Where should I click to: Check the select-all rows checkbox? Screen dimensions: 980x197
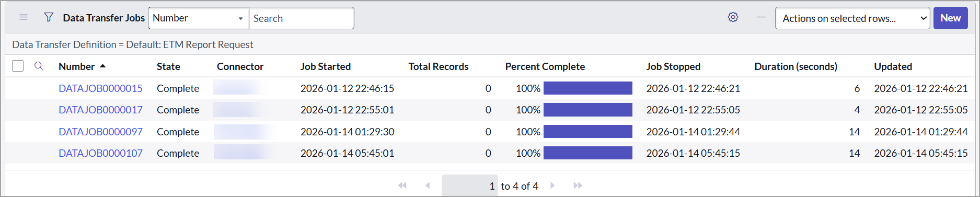[18, 66]
